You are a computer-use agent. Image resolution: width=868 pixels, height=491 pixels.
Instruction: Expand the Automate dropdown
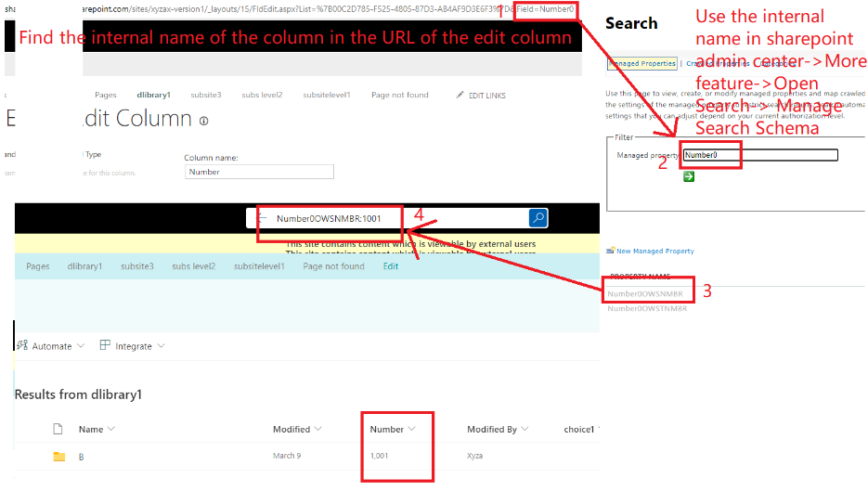point(81,346)
